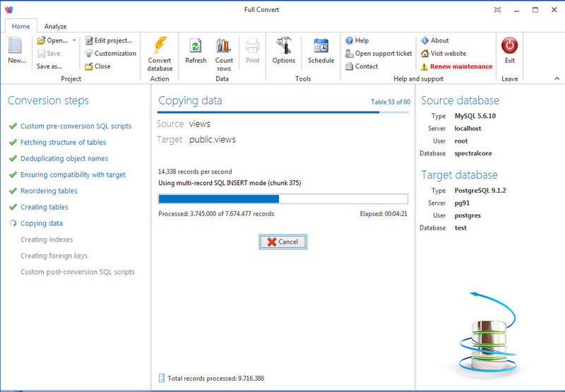Switch to the Analyze ribbon tab

click(56, 26)
